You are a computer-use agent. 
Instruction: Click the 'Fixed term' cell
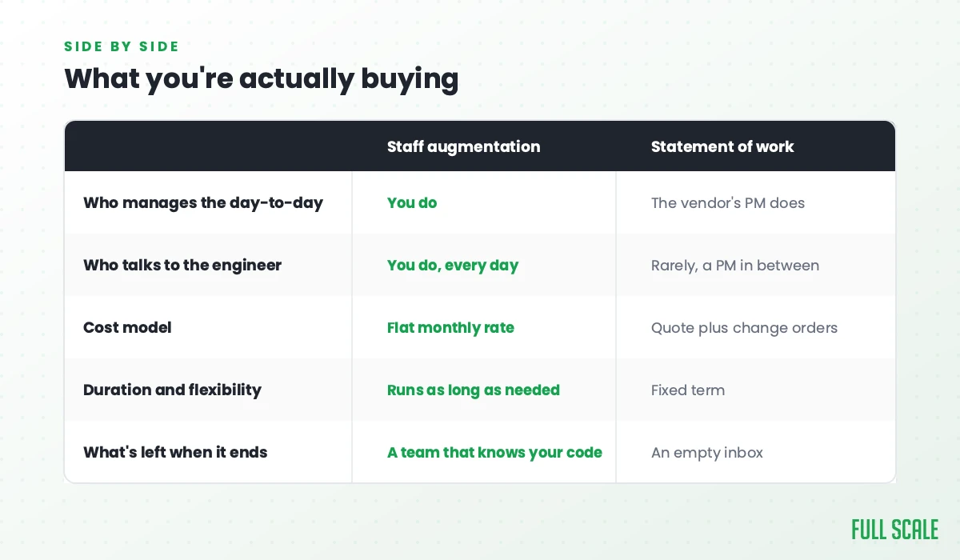click(x=688, y=390)
